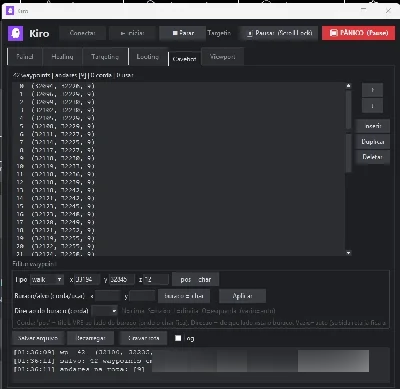The image size is (400, 389).
Task: Click the Recarregar button
Action: (90, 338)
